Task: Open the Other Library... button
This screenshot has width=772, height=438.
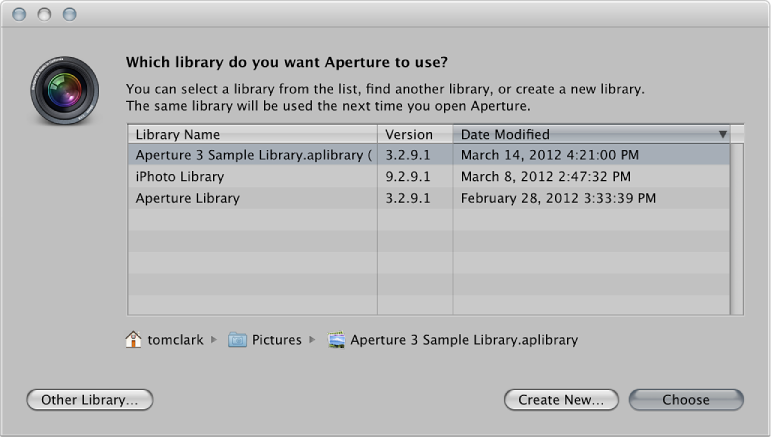Action: click(90, 400)
